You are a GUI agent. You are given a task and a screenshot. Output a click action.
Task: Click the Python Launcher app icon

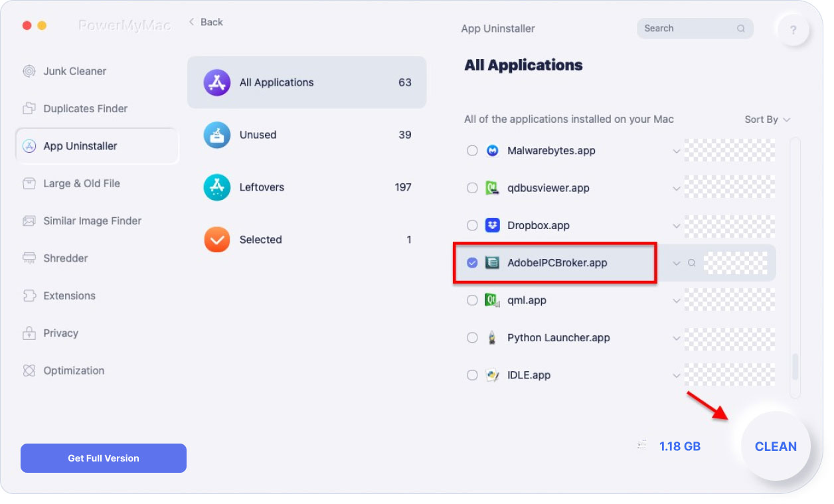pyautogui.click(x=492, y=337)
